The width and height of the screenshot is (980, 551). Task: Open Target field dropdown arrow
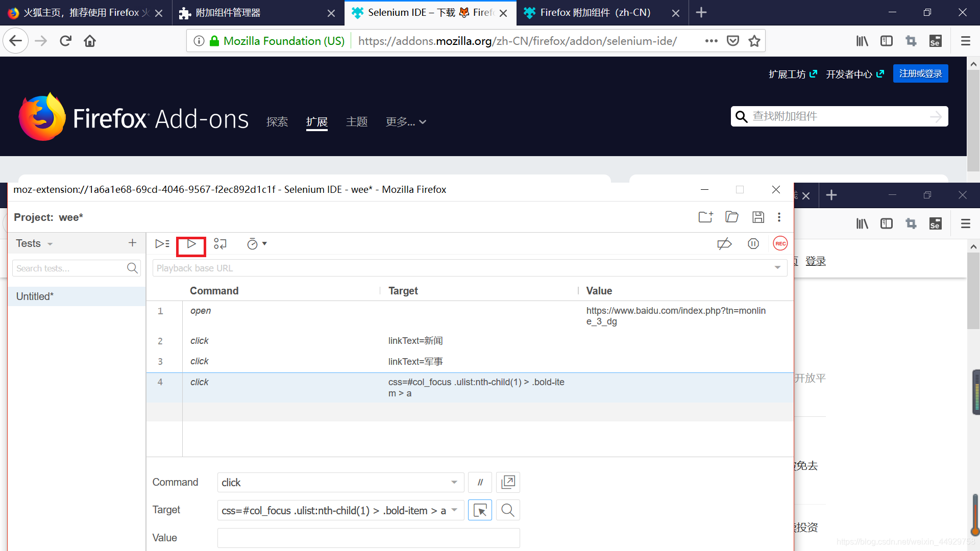454,510
